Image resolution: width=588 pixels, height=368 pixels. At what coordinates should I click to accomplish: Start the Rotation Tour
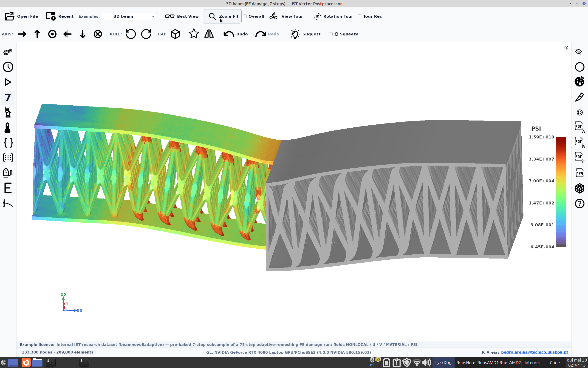tap(333, 16)
